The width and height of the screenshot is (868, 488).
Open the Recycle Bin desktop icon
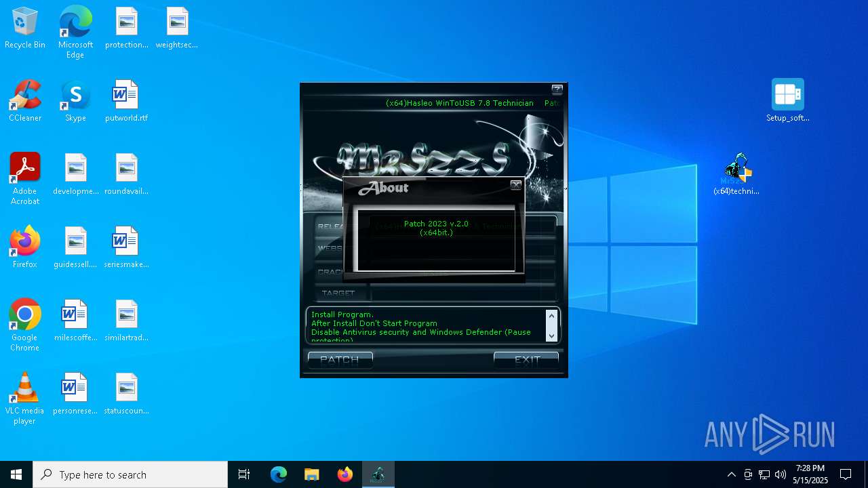[25, 28]
